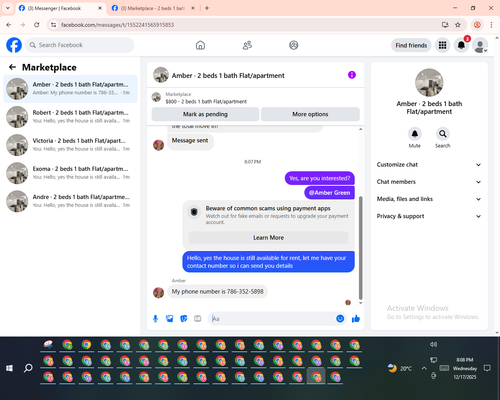500x400 pixels.
Task: Open Andre conversation in chat list
Action: (x=70, y=201)
